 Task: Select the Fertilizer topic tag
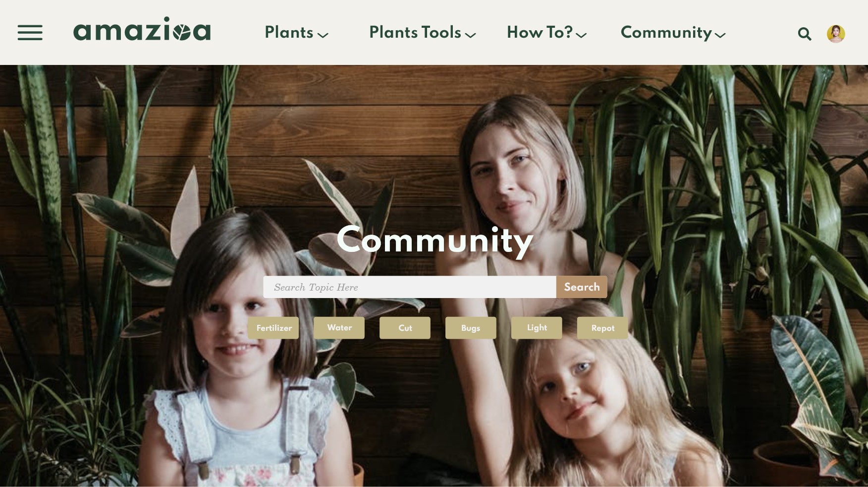tap(273, 328)
